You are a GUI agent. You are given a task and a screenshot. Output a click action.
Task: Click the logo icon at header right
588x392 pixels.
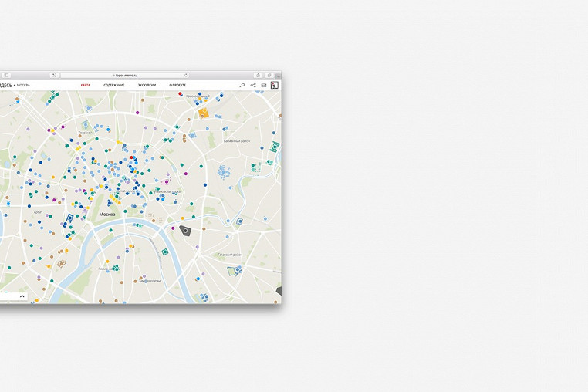pos(274,86)
